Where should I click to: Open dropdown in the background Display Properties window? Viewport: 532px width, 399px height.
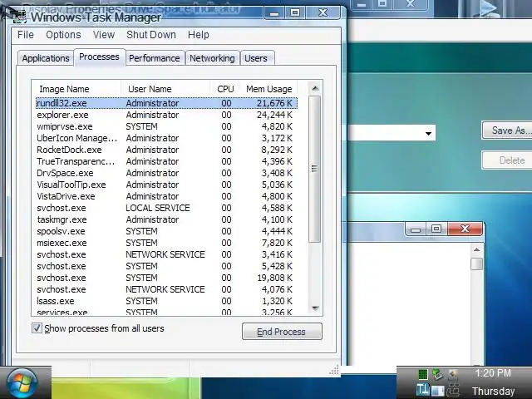click(x=428, y=133)
